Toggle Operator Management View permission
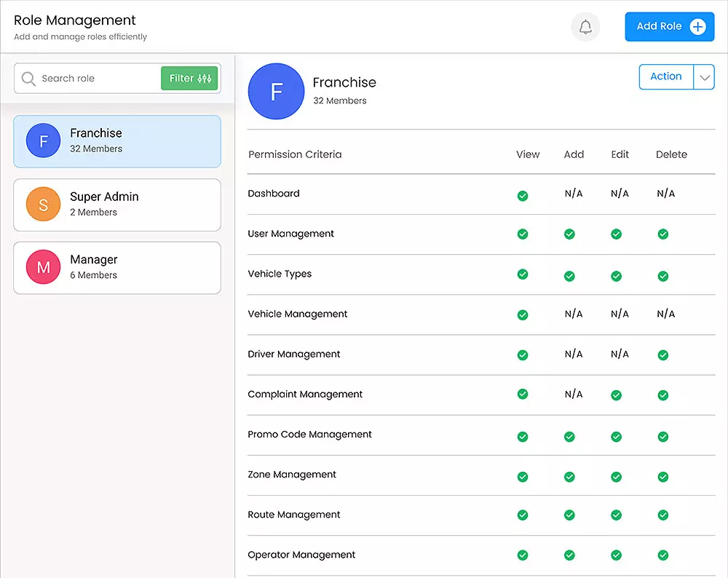Viewport: 728px width, 578px height. coord(523,555)
